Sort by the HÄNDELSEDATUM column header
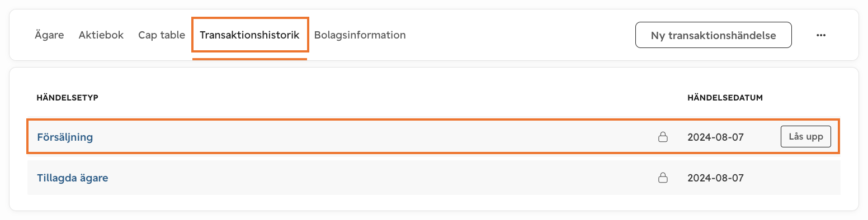The height and width of the screenshot is (220, 868). point(725,98)
